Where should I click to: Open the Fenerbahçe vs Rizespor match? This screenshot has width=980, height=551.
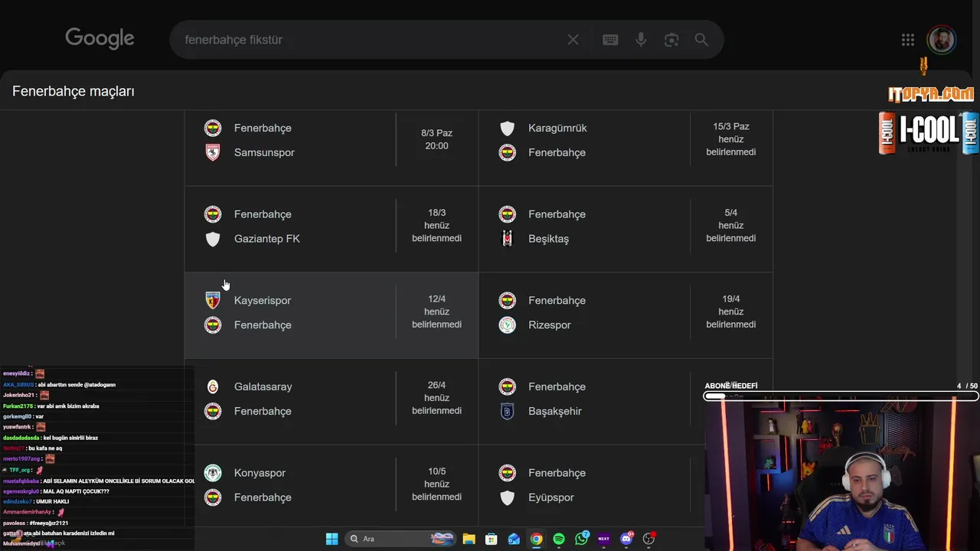(x=626, y=315)
